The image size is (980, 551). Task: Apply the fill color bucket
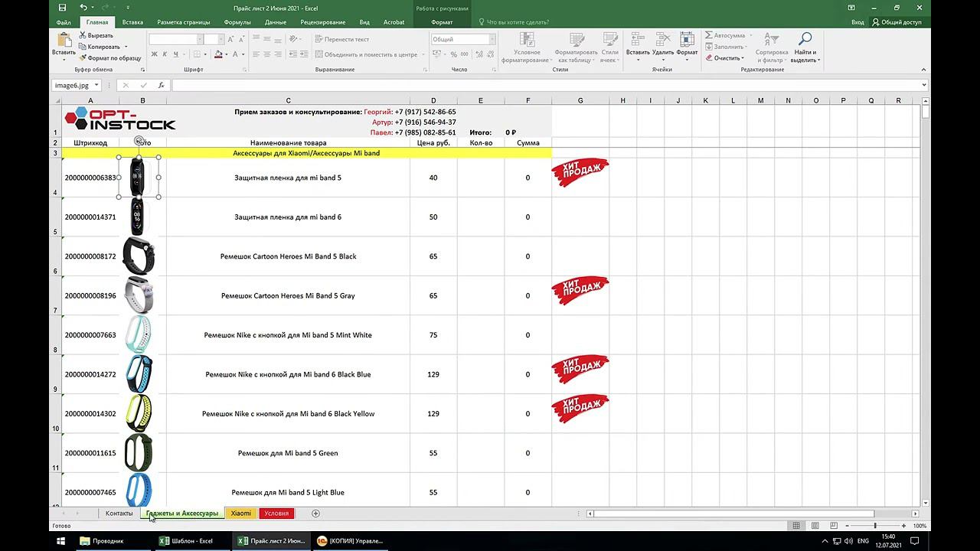(218, 54)
